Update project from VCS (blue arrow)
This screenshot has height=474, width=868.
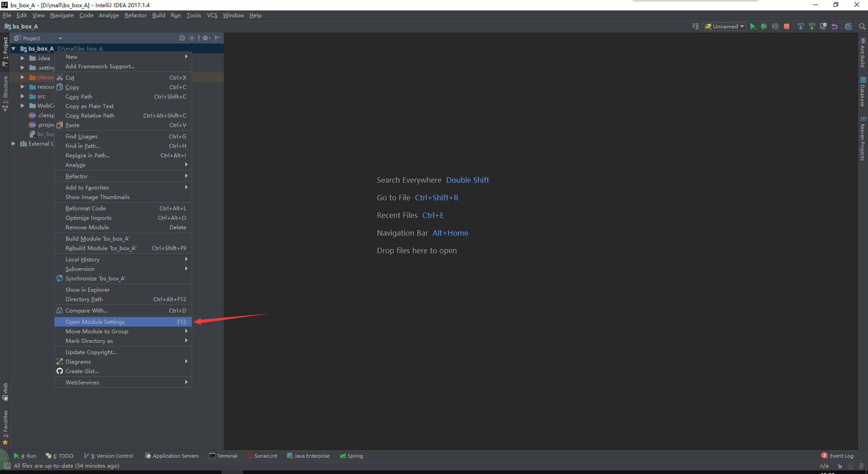(801, 26)
